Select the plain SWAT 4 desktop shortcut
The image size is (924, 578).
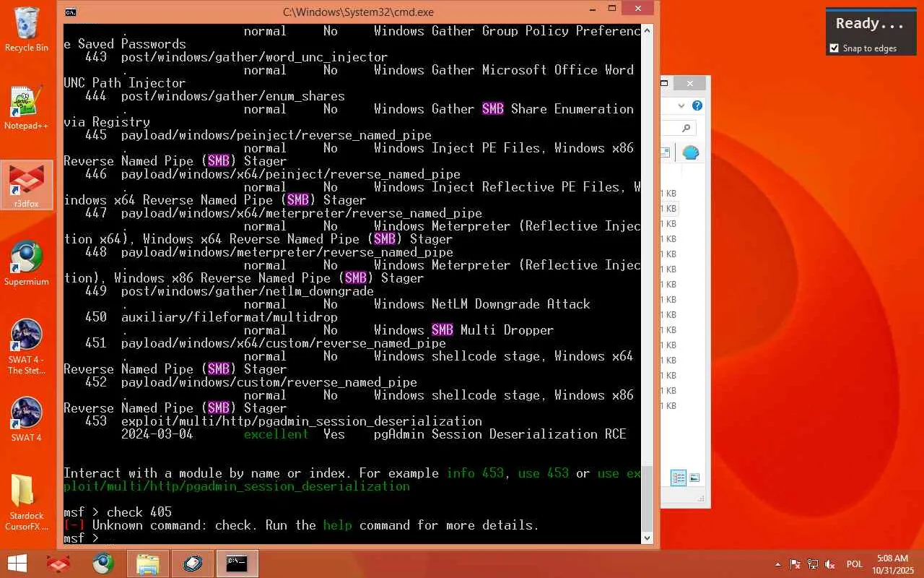(27, 420)
